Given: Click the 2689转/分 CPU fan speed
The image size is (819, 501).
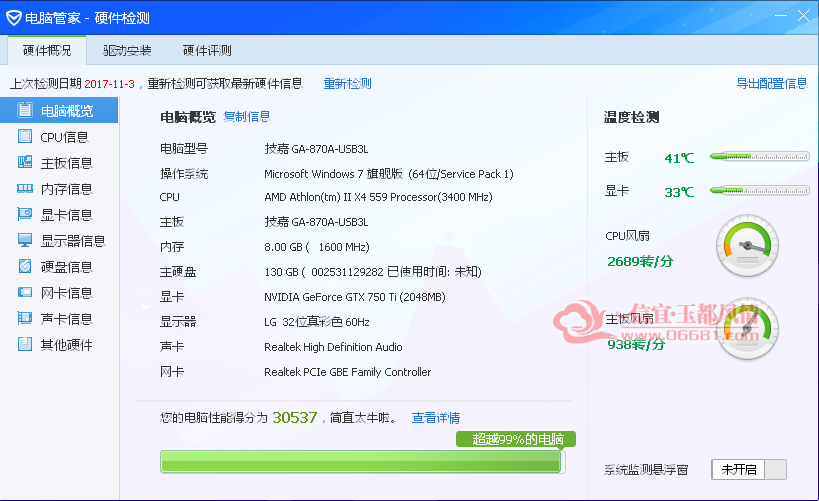Looking at the screenshot, I should click(640, 261).
